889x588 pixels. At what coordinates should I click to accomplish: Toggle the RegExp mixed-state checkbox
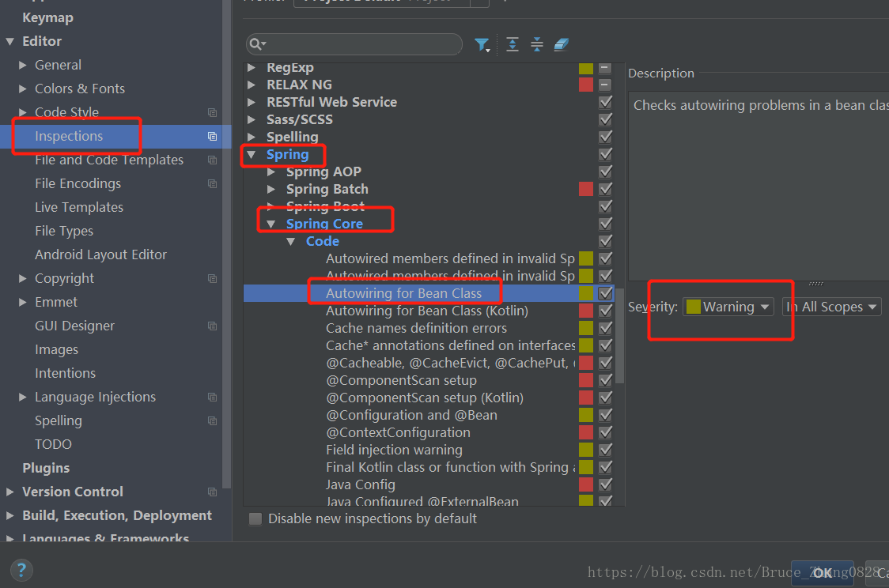(606, 68)
